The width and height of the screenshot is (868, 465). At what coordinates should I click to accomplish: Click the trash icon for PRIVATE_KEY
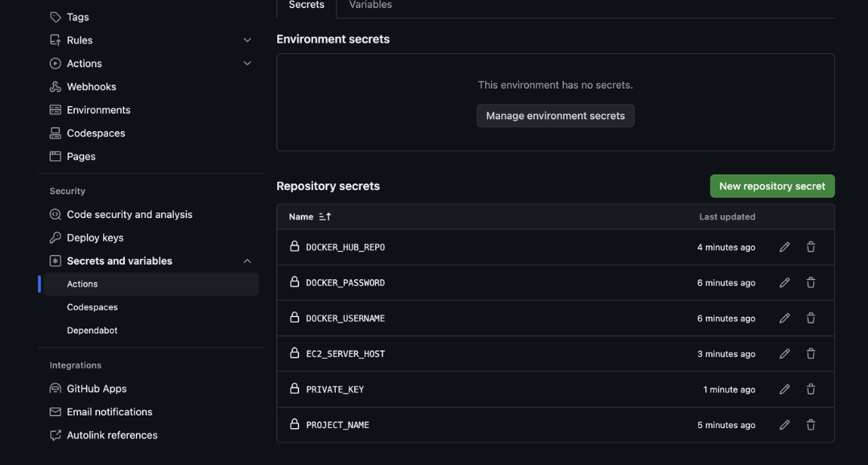811,389
